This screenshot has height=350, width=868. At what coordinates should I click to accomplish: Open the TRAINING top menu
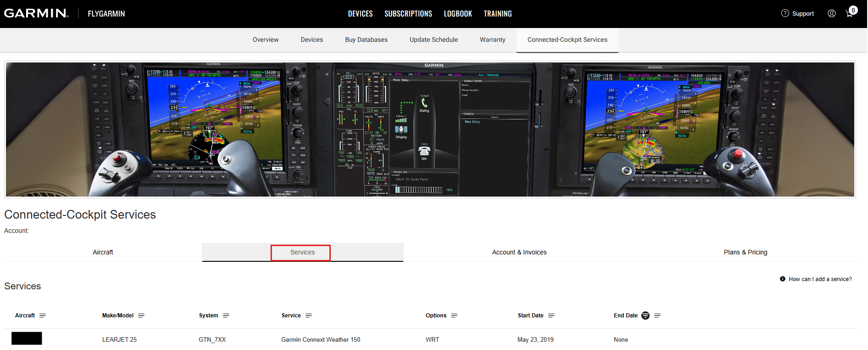[x=498, y=14]
